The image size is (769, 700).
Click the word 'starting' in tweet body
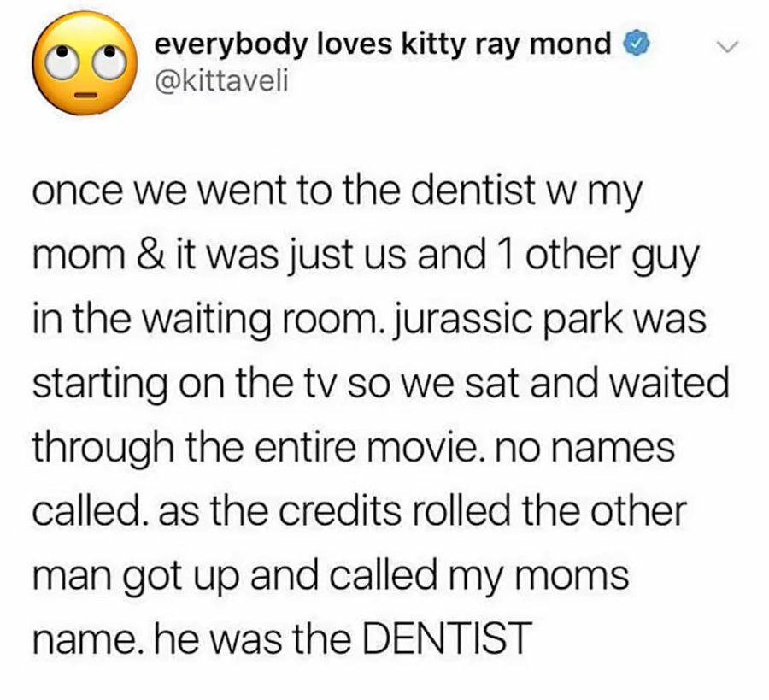pos(99,385)
